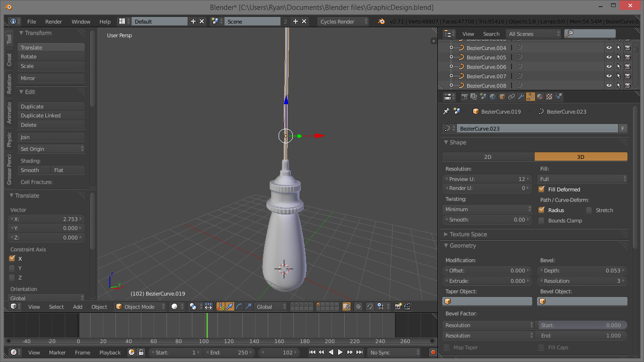Enable the Z constraint axis checkbox
This screenshot has height=362, width=644.
(x=12, y=277)
